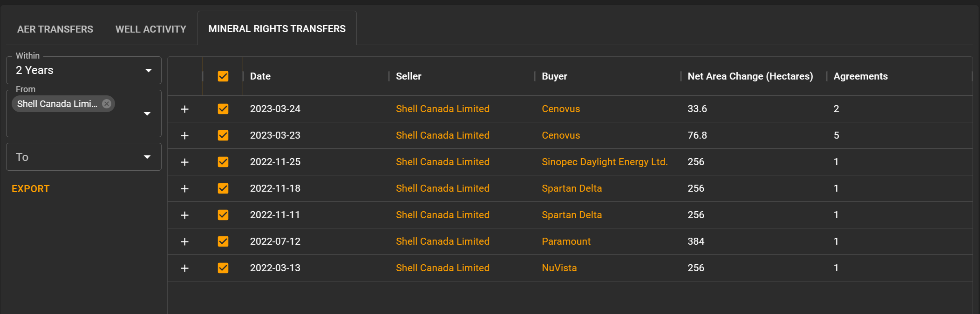Expand the 2022-03-13 NuVista transfer row
Image resolution: width=980 pixels, height=314 pixels.
pyautogui.click(x=185, y=268)
